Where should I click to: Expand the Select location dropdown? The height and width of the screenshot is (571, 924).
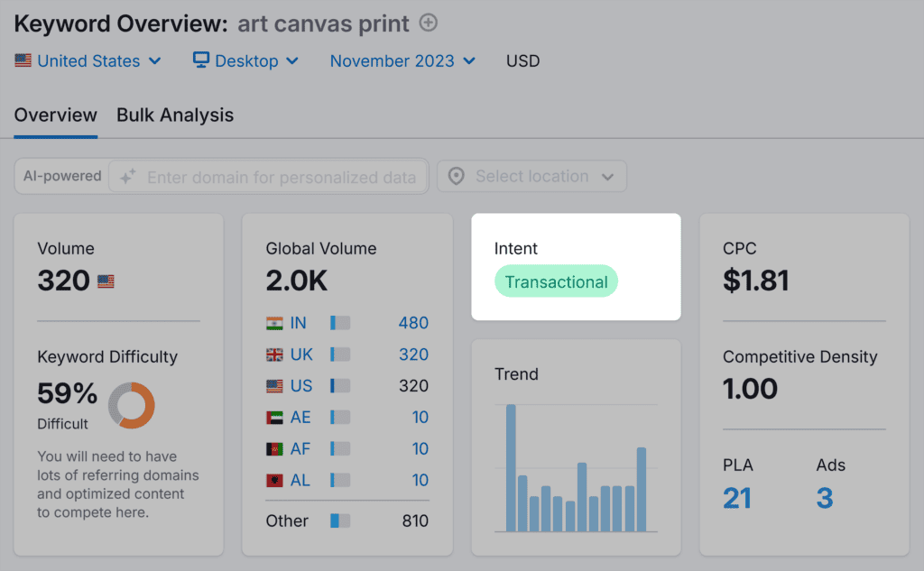tap(531, 176)
